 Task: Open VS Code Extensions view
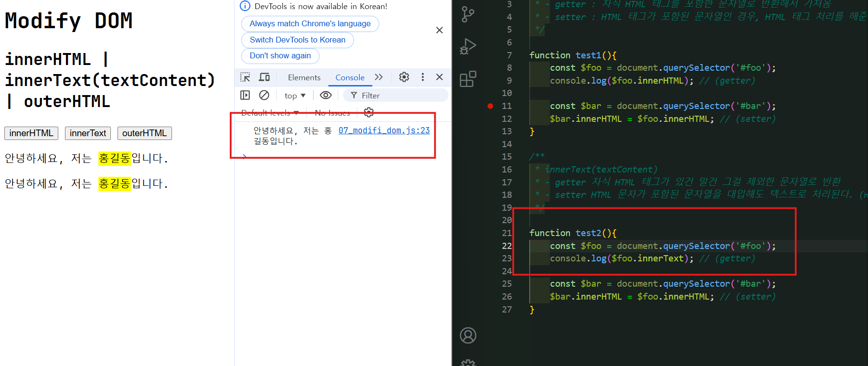click(x=468, y=78)
